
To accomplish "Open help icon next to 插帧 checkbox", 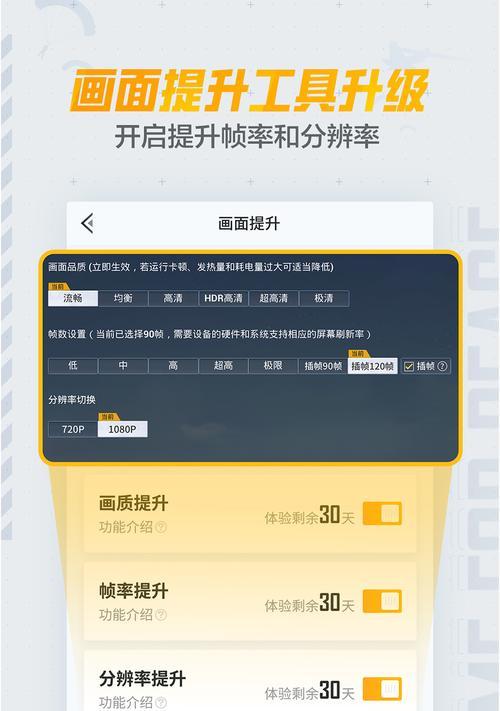I will [x=442, y=366].
